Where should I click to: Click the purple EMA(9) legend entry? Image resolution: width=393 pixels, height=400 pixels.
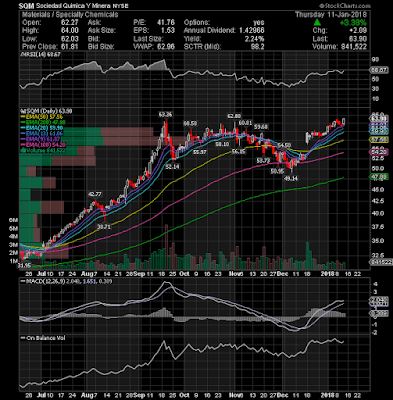tap(40, 139)
